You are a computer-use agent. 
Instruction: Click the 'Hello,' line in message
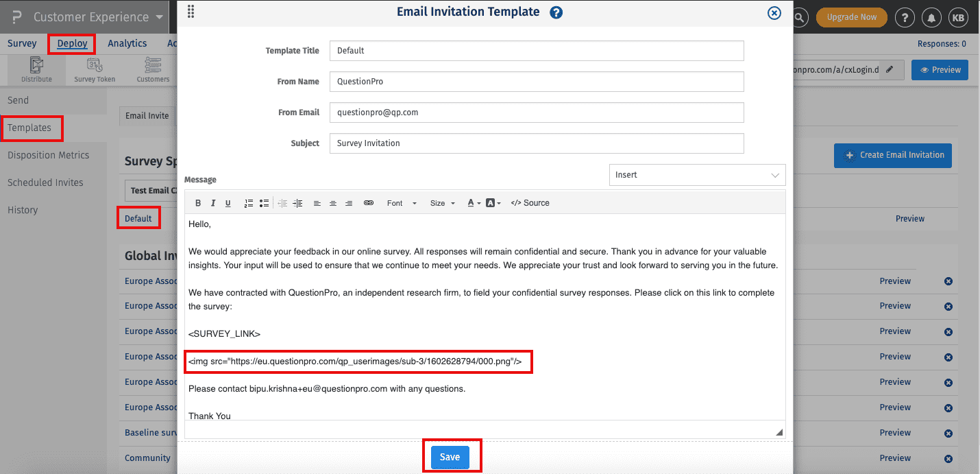point(199,224)
